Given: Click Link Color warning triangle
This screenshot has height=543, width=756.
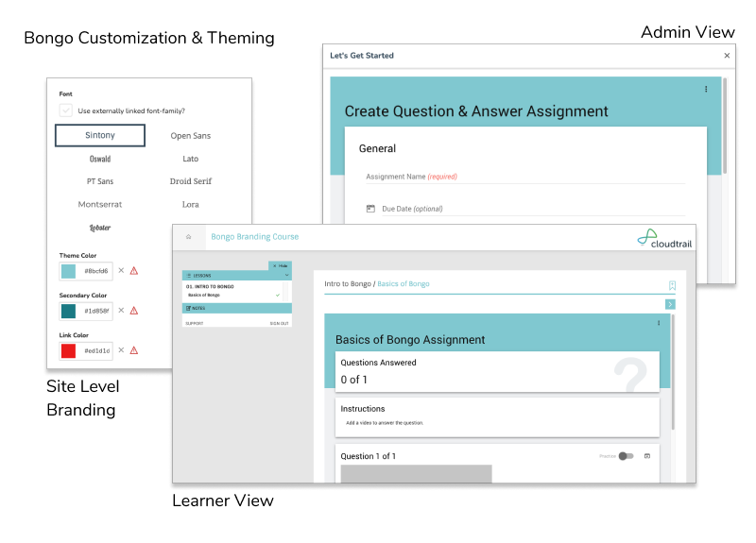Looking at the screenshot, I should [x=134, y=350].
